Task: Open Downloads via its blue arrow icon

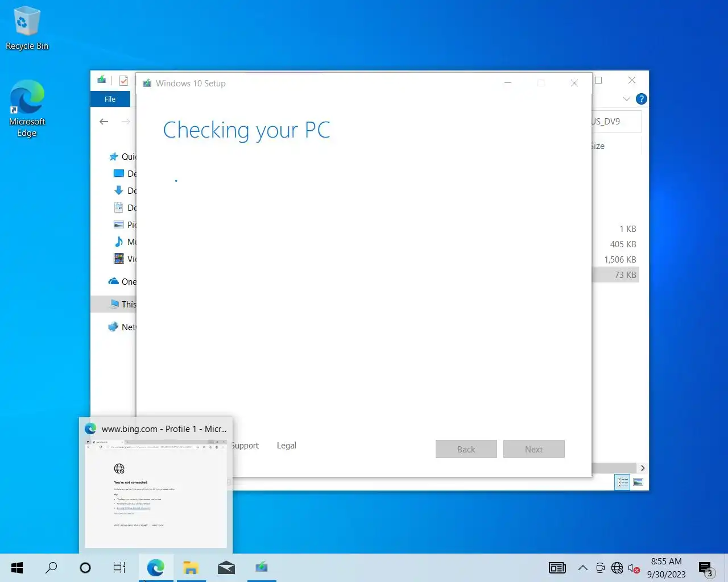Action: [x=119, y=190]
